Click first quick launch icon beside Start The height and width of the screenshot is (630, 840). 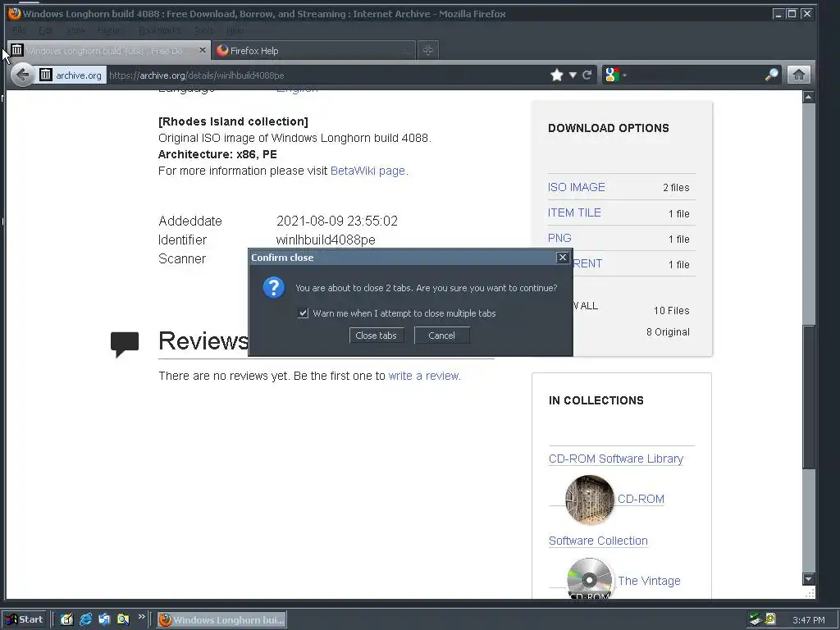[66, 619]
